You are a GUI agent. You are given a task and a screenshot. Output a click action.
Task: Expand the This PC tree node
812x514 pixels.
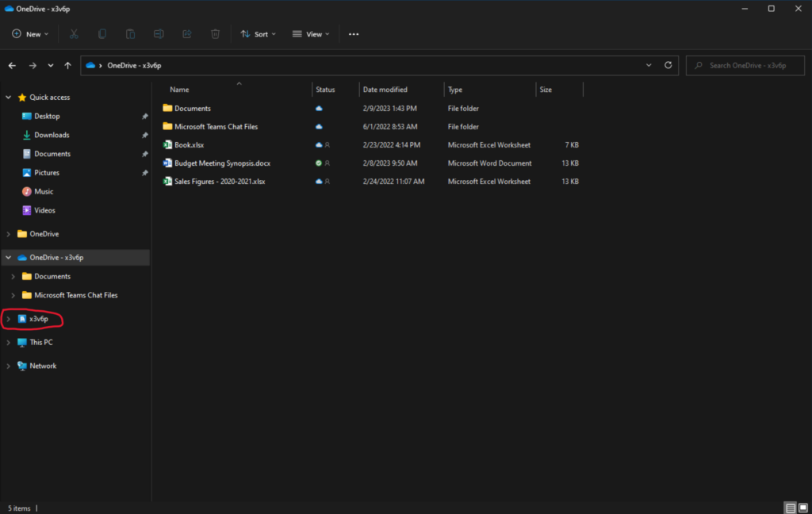click(x=8, y=343)
